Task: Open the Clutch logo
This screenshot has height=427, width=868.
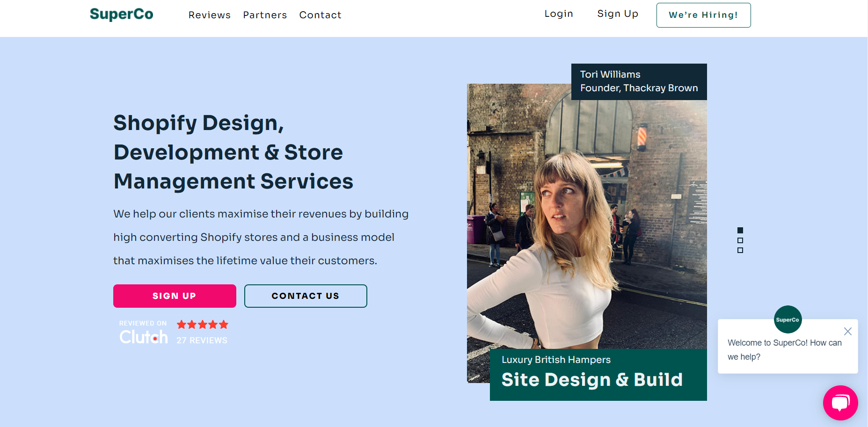Action: tap(144, 337)
